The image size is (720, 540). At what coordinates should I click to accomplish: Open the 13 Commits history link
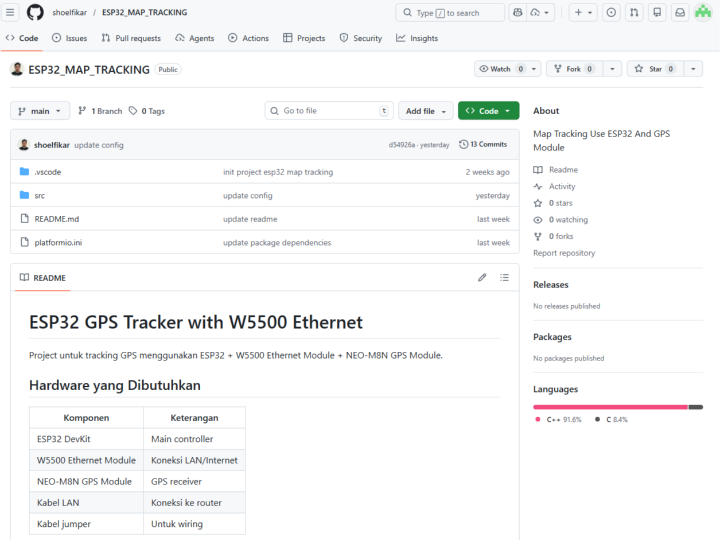(483, 144)
